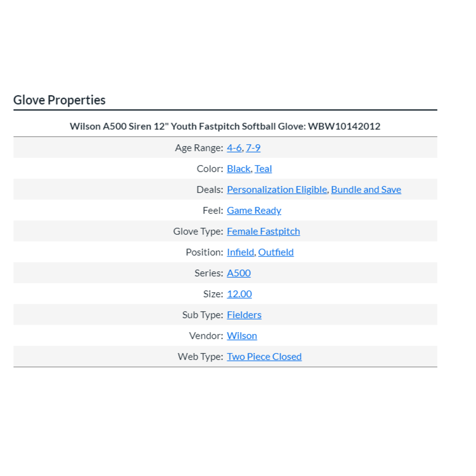This screenshot has width=476, height=476.
Task: Select the Teal color link
Action: coord(263,169)
